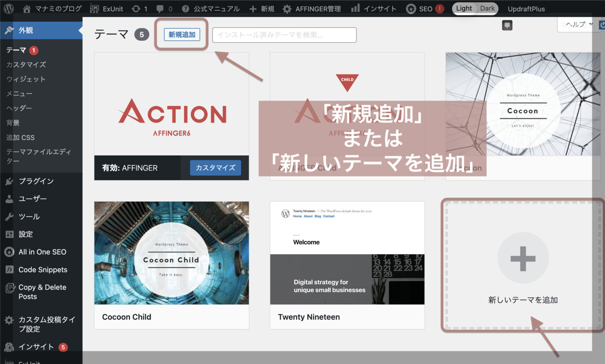Select テーマ in the sidebar submenu
This screenshot has width=605, height=364.
click(16, 50)
